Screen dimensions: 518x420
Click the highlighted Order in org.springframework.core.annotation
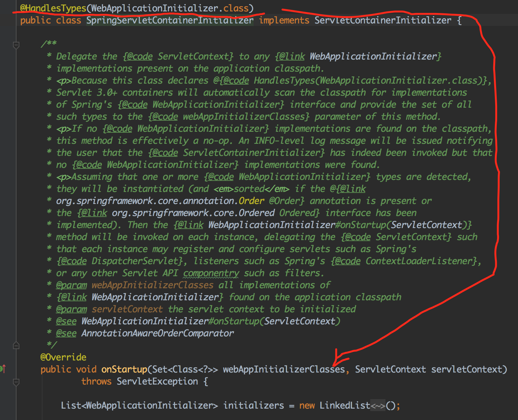(x=251, y=201)
